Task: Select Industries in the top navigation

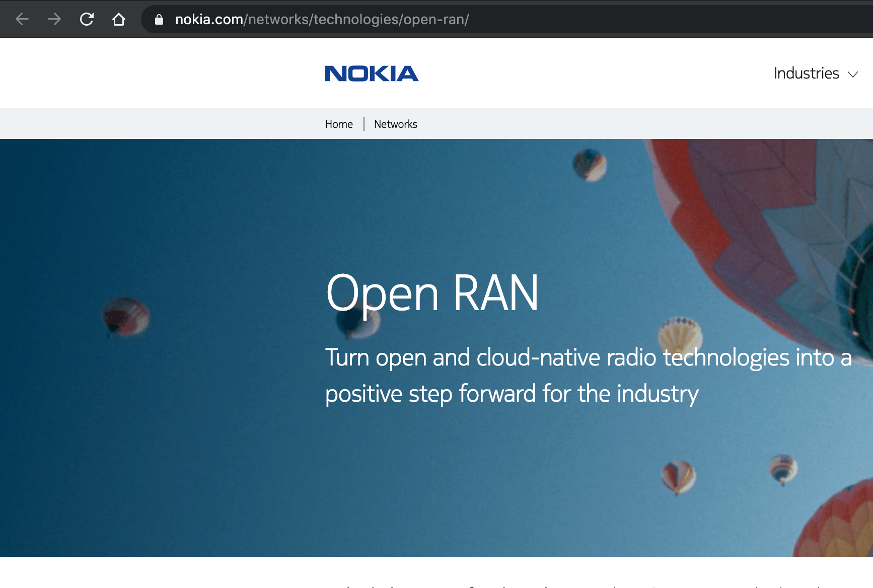Action: (x=806, y=73)
